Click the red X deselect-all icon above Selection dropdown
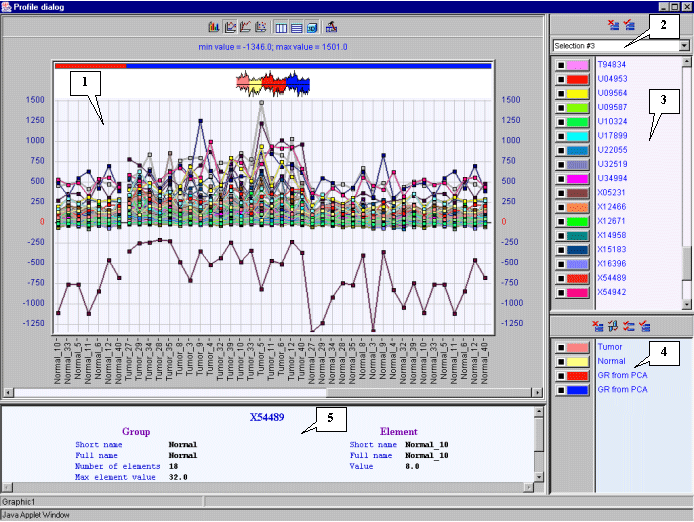This screenshot has width=694, height=522. click(x=613, y=26)
